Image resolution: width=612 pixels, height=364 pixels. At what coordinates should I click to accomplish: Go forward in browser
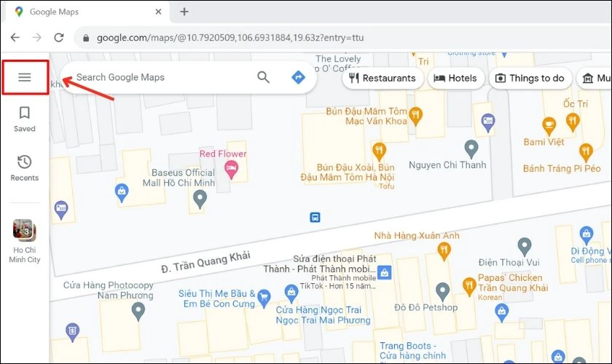[x=36, y=37]
